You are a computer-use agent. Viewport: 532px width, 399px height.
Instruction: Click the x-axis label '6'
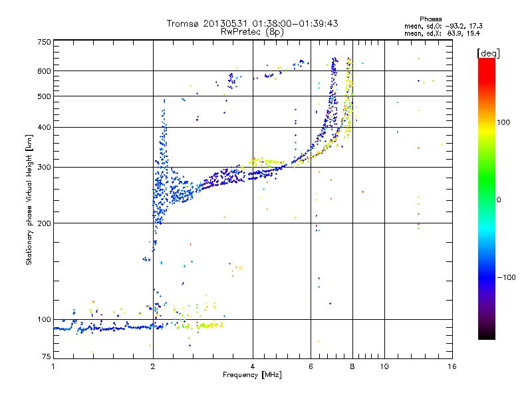[x=311, y=366]
